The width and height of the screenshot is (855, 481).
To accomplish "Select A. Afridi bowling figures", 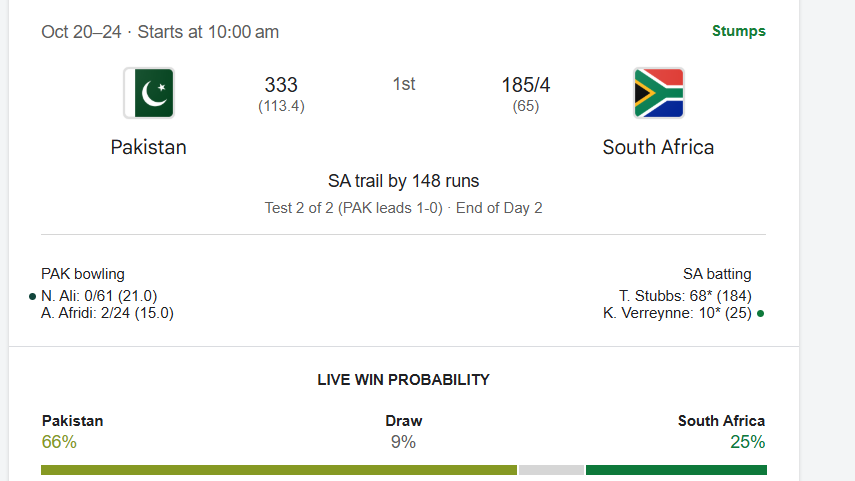I will [x=107, y=313].
